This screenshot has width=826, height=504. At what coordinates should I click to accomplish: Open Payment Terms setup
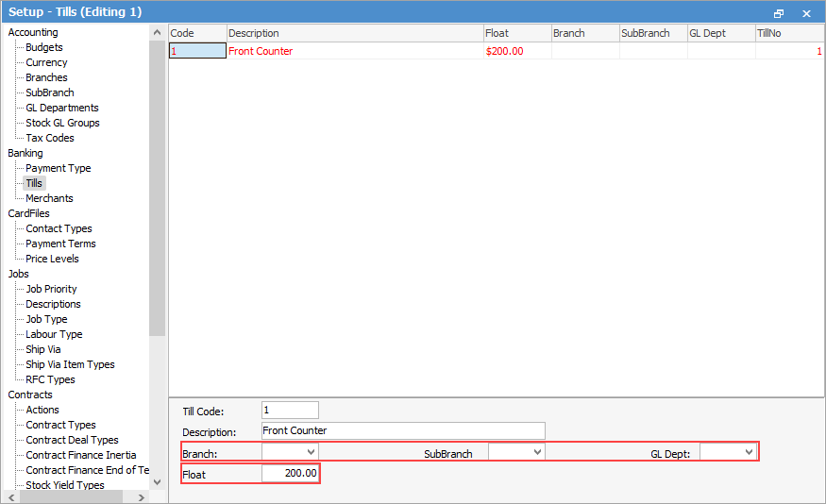60,244
